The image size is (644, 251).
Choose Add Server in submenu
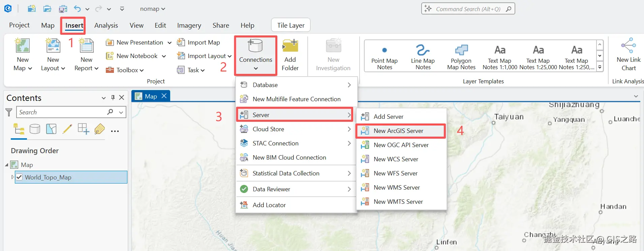pos(401,117)
